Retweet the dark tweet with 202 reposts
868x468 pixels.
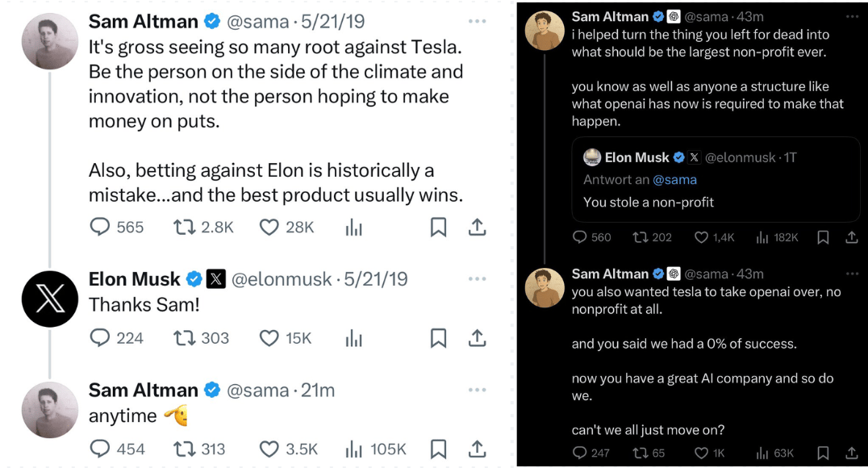pyautogui.click(x=641, y=237)
